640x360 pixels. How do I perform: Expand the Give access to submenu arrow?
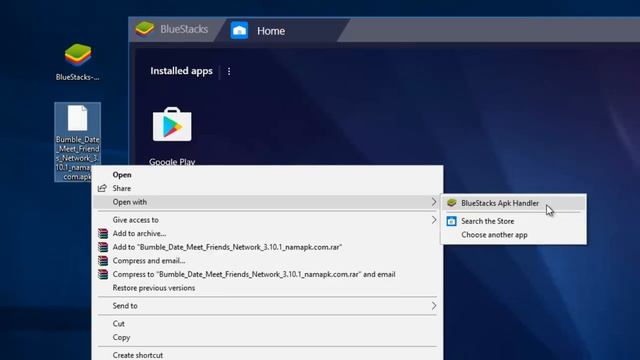pos(433,220)
